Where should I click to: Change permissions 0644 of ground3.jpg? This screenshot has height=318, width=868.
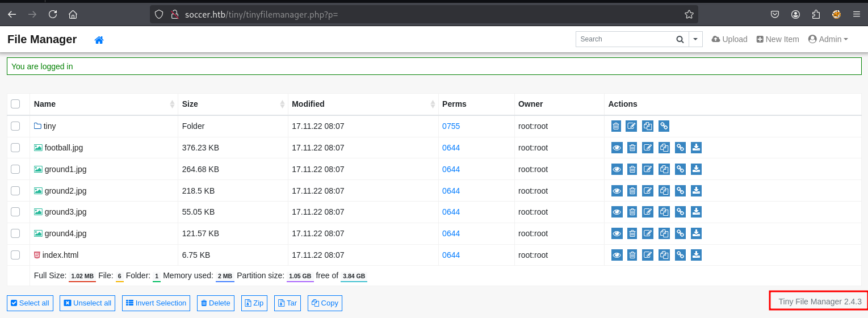coord(451,212)
